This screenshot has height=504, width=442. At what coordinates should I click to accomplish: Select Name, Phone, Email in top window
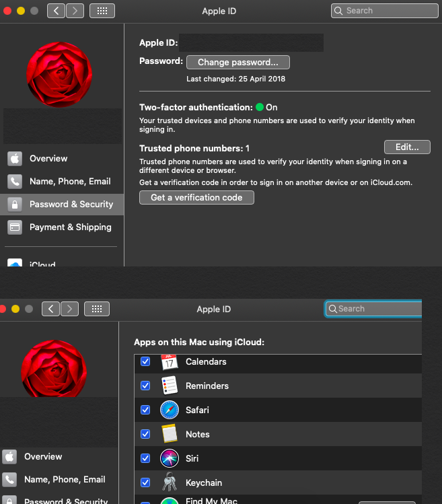point(62,181)
